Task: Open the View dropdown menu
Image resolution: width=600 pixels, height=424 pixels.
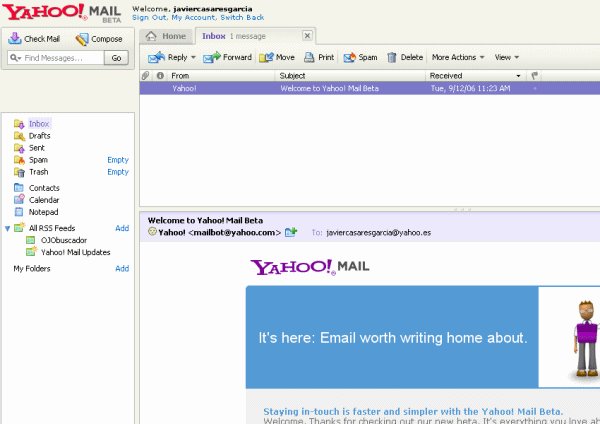Action: 507,57
